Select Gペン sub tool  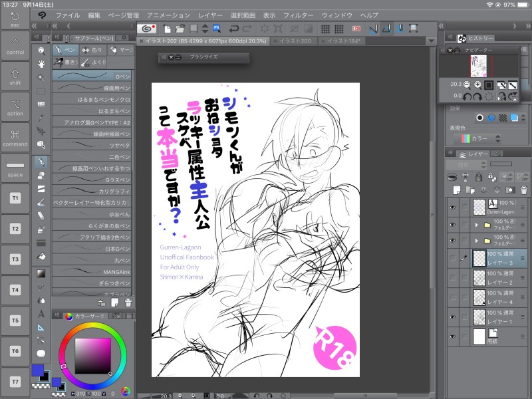coord(92,76)
